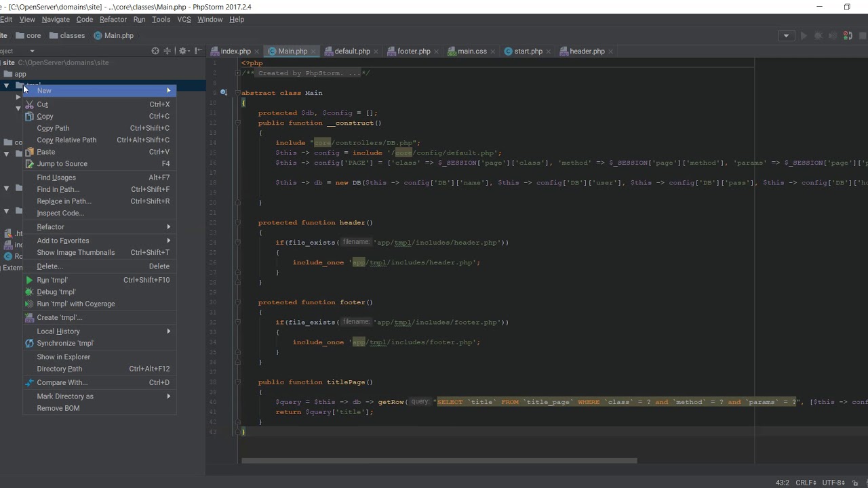Collapse the fold marker beside abstract class Main
This screenshot has height=488, width=868.
coord(238,93)
